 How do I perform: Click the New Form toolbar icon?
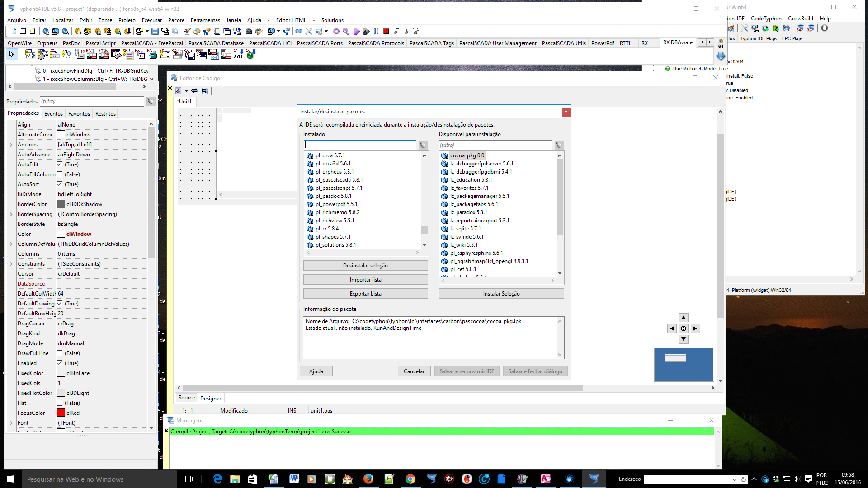[x=23, y=31]
